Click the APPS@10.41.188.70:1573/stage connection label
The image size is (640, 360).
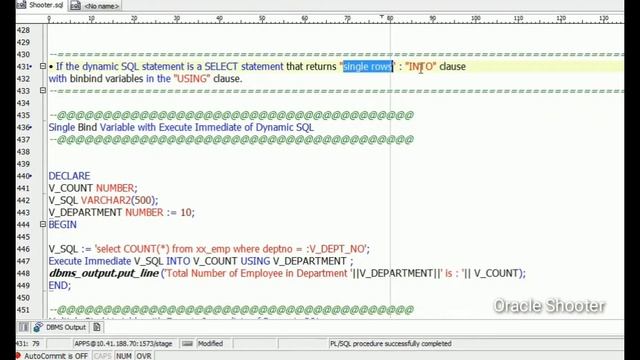[123, 344]
